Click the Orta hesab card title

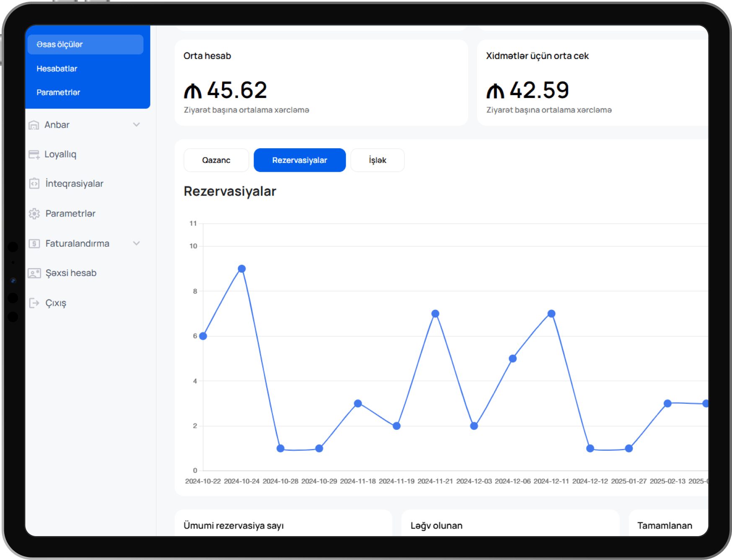(x=207, y=56)
